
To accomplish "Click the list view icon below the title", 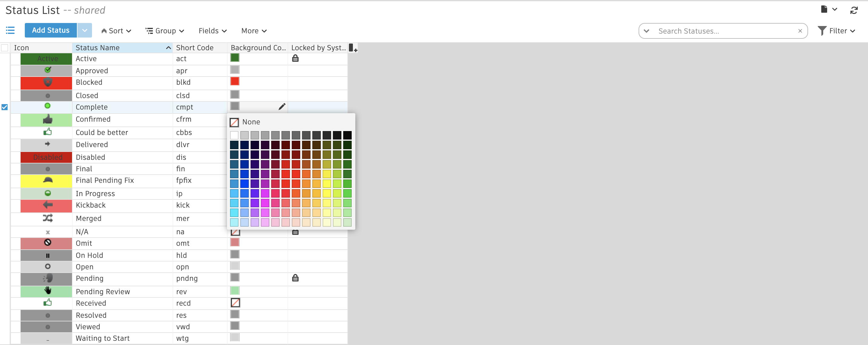I will 10,30.
